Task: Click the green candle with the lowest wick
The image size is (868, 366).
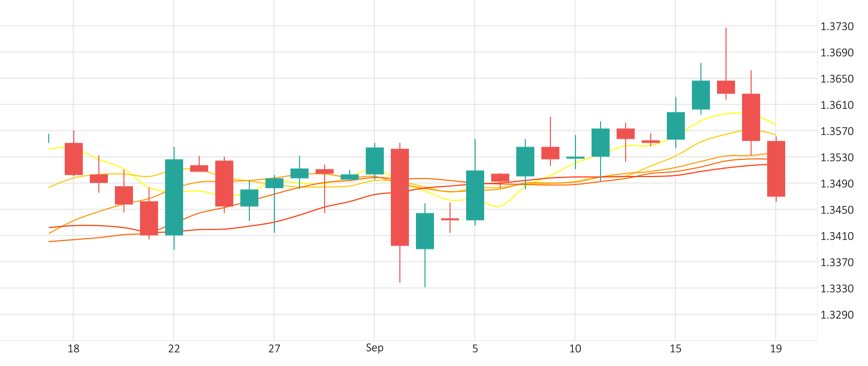Action: [x=425, y=231]
